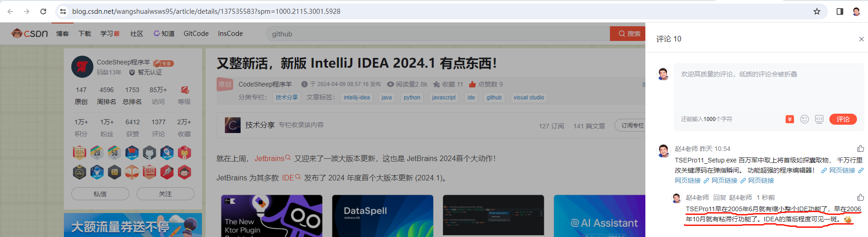Reload the page with the refresh icon
Screen dimensions: 868x237
[43, 12]
